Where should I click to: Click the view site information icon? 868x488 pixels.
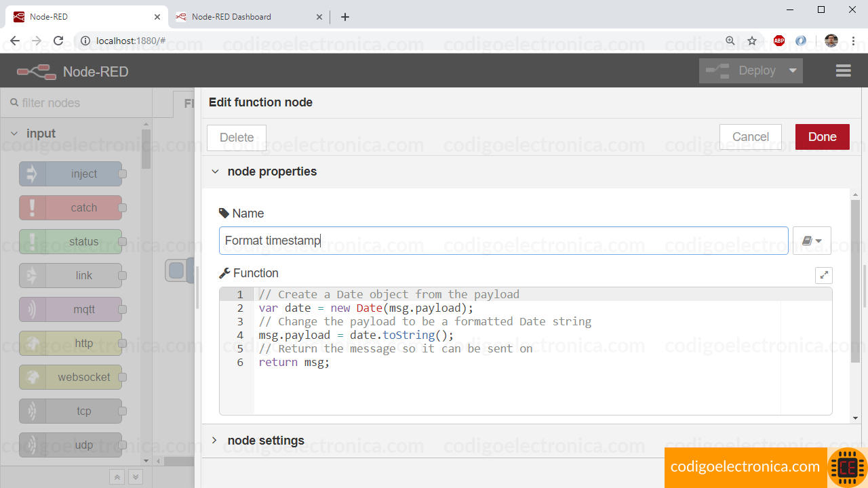[x=85, y=41]
